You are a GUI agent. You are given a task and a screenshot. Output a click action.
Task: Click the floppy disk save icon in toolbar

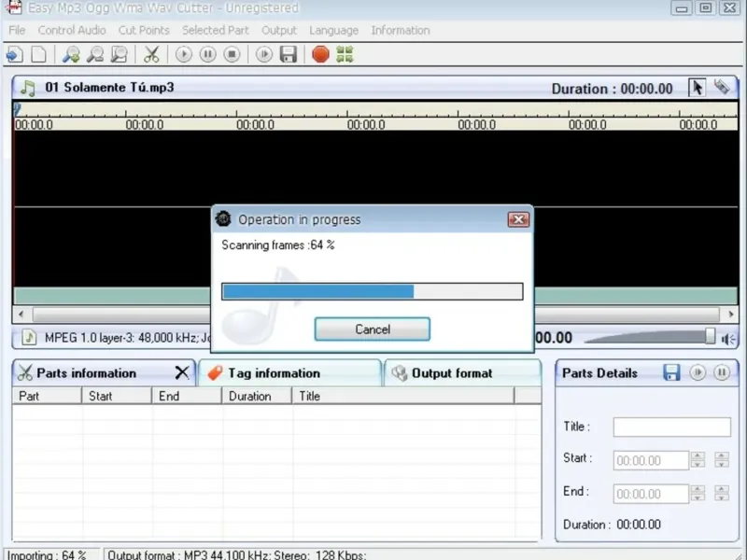[x=289, y=54]
